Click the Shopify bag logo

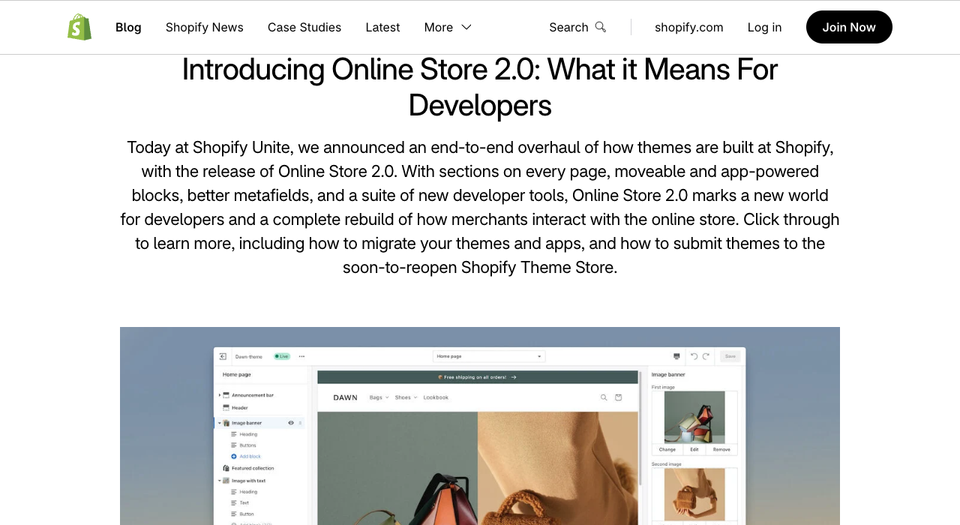pyautogui.click(x=80, y=27)
